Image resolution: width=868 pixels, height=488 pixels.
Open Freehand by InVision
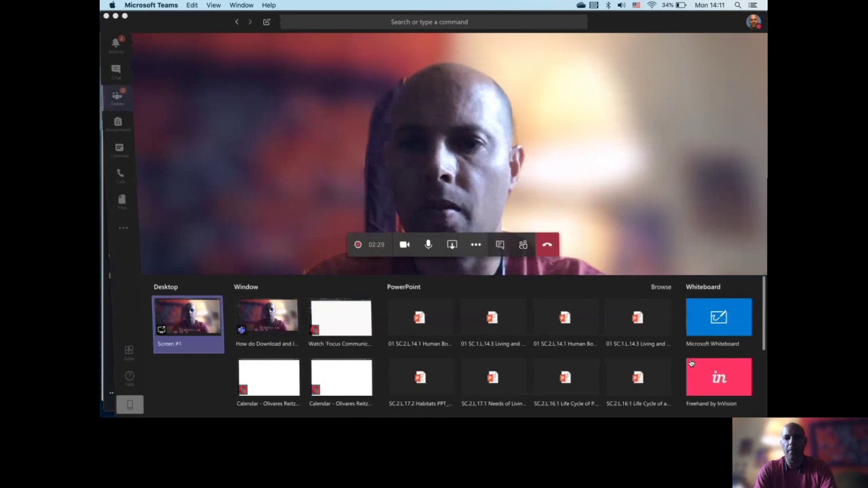(719, 384)
